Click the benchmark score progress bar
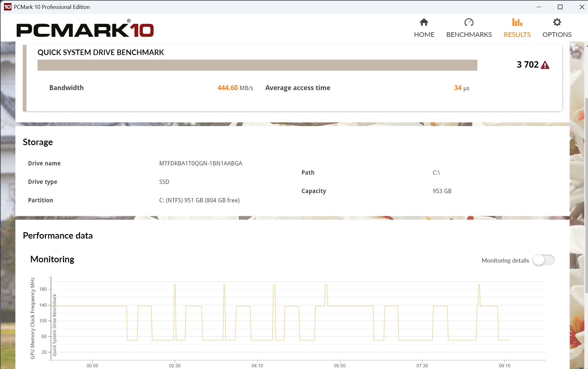 pos(257,65)
